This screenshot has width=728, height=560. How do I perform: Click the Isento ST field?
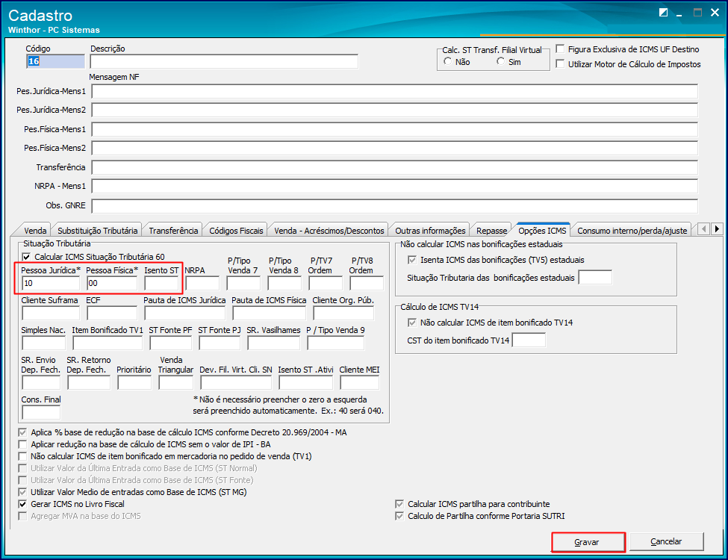click(161, 283)
